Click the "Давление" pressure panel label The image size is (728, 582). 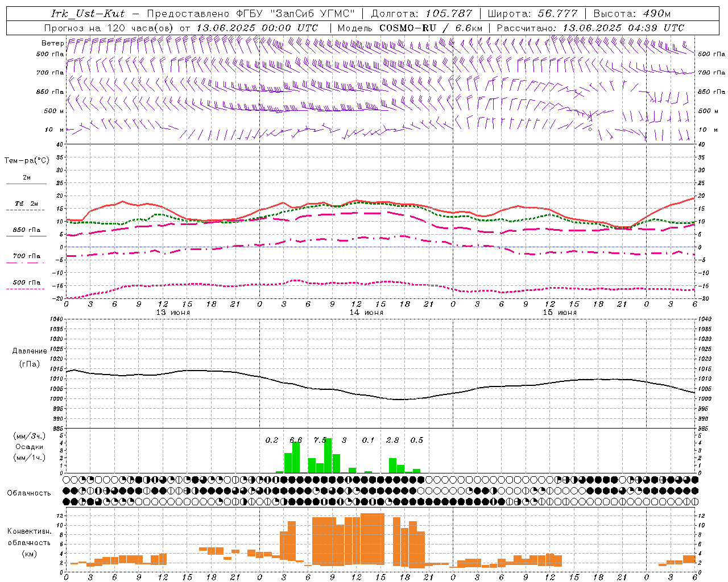click(x=30, y=351)
